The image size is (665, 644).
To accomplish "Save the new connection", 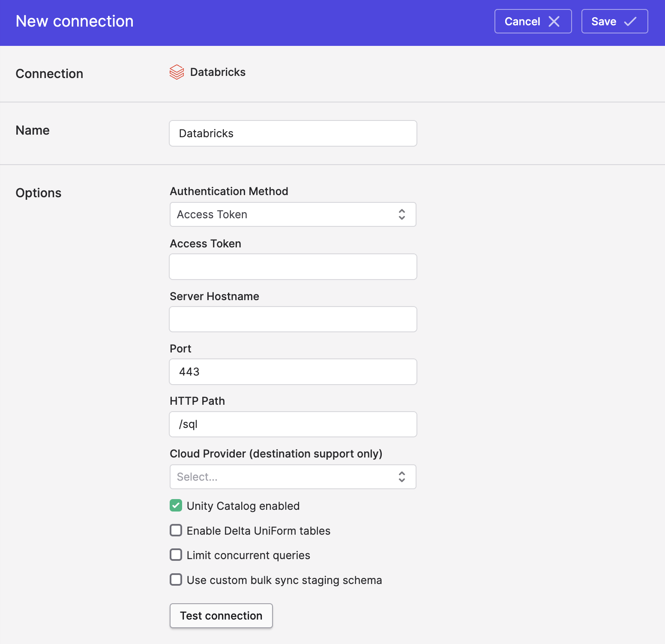I will click(x=614, y=21).
